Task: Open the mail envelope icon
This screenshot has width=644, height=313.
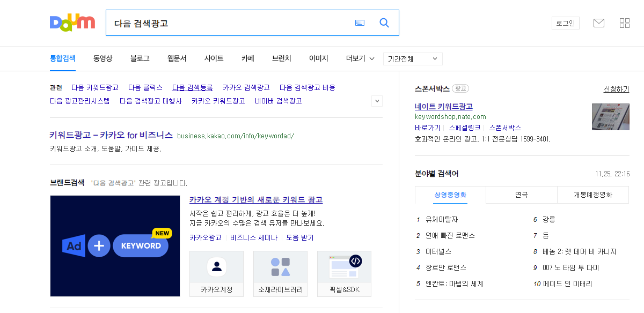Action: point(599,23)
